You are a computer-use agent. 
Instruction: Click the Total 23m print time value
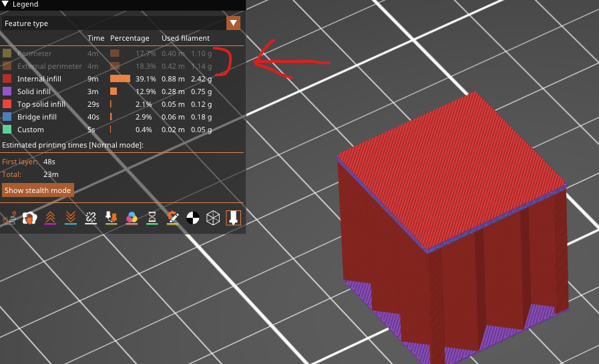(51, 174)
